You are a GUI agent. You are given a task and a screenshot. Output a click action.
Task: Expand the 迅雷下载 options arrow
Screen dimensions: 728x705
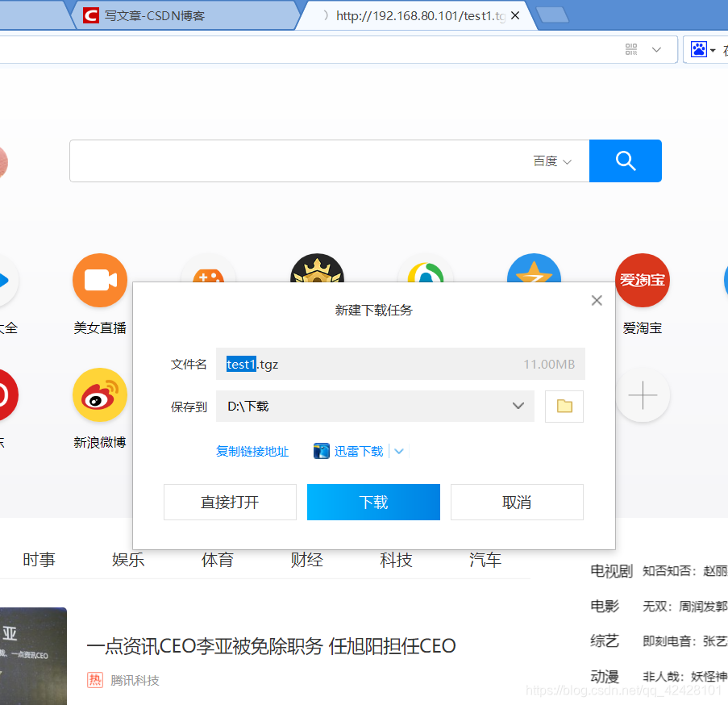[399, 451]
